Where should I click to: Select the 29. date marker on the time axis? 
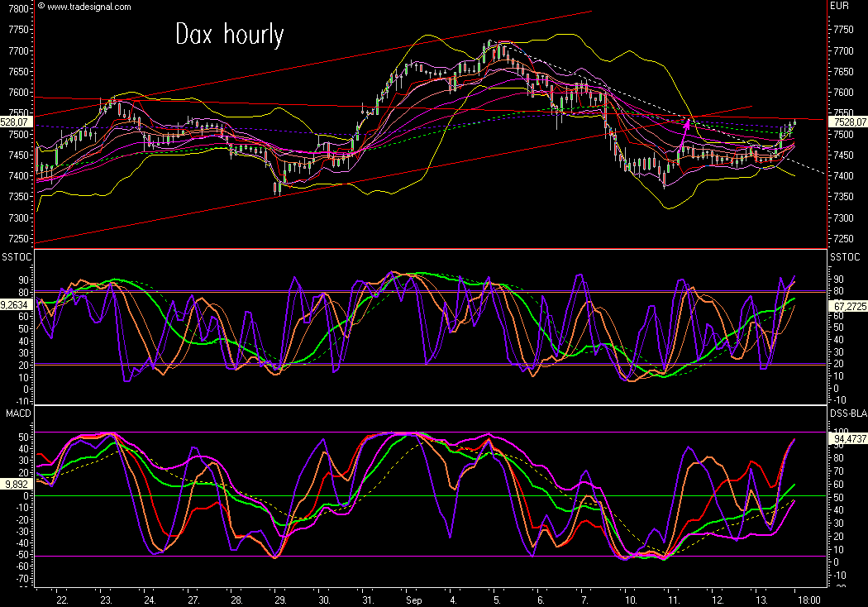pyautogui.click(x=280, y=600)
